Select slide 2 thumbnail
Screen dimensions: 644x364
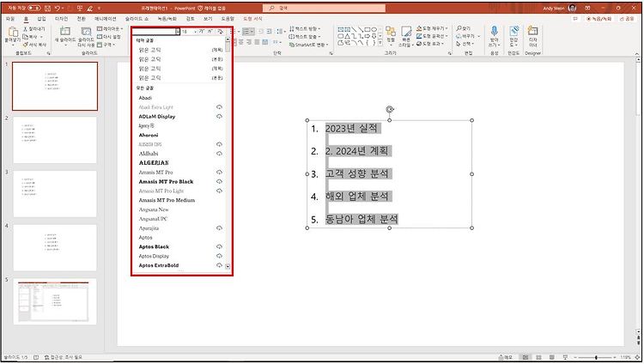[x=55, y=140]
